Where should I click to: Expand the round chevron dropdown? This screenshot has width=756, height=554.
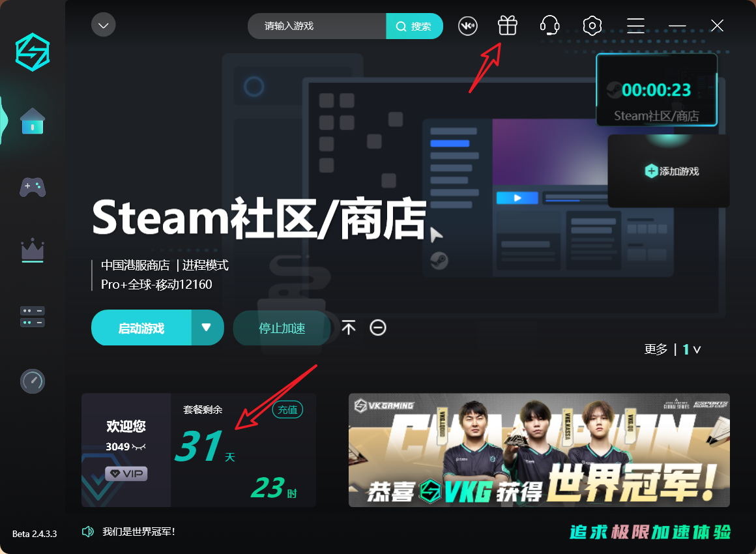(x=103, y=25)
